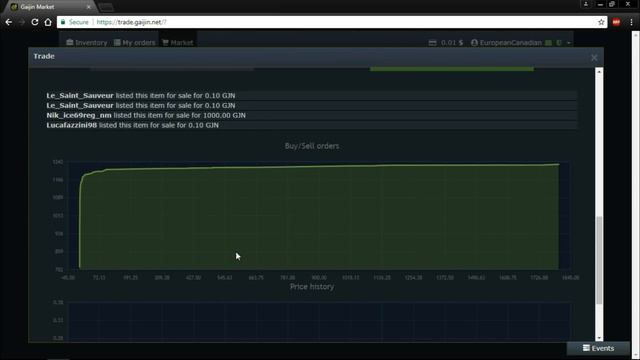Click the EuropeanCanadian username
The width and height of the screenshot is (640, 360).
point(511,43)
